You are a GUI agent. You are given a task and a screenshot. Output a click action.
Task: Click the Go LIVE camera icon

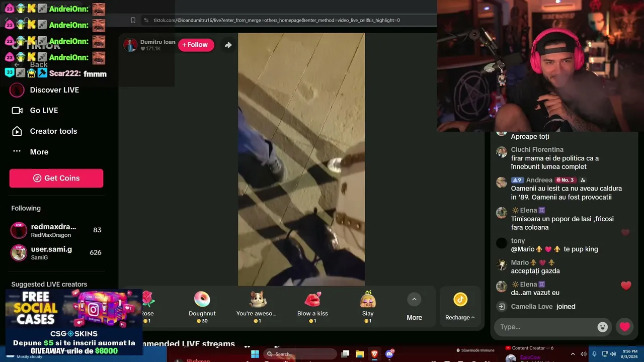pyautogui.click(x=17, y=111)
